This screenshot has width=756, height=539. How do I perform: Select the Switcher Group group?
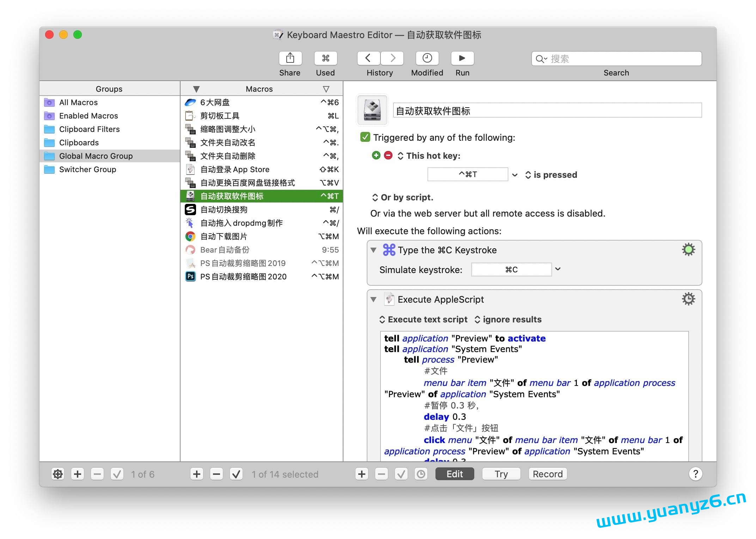87,169
